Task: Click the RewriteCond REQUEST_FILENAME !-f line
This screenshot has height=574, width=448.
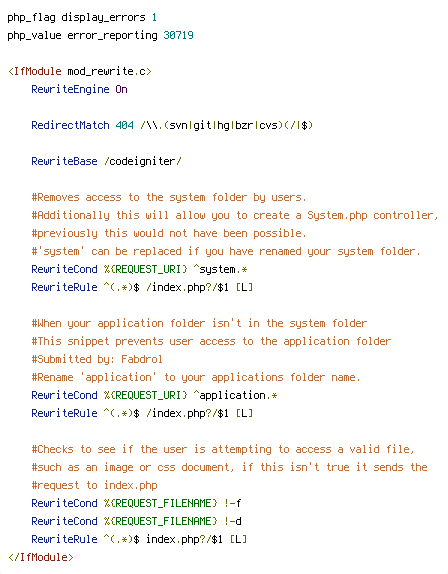Action: (136, 503)
